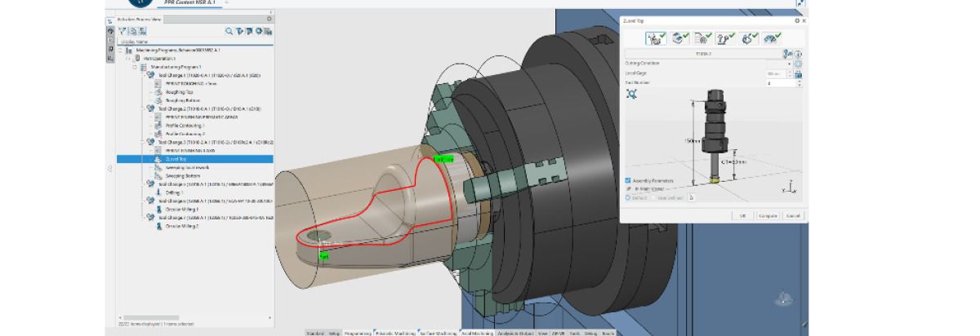This screenshot has width=980, height=336.
Task: Toggle the In Main Viewer checkbox
Action: 628,188
